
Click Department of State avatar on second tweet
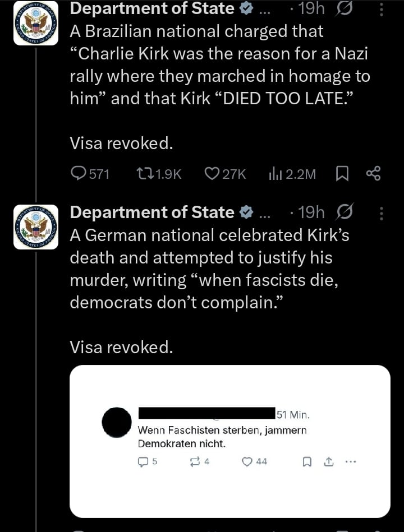click(36, 226)
